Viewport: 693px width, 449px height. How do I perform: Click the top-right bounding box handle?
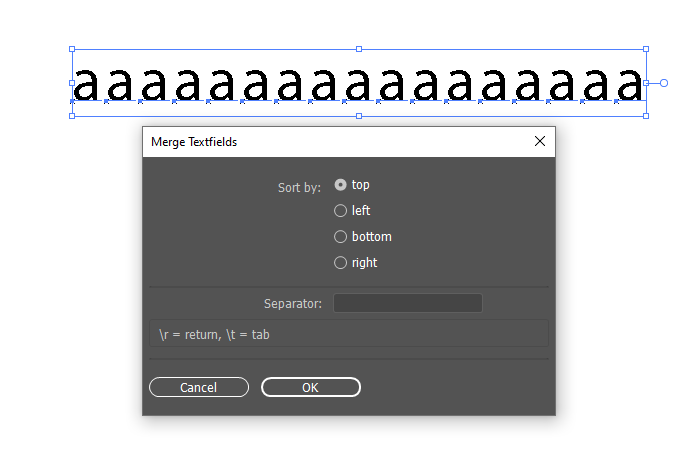[646, 48]
